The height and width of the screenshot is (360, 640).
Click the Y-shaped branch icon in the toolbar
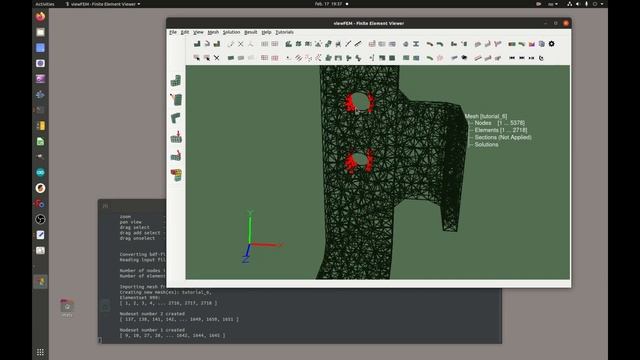[498, 44]
